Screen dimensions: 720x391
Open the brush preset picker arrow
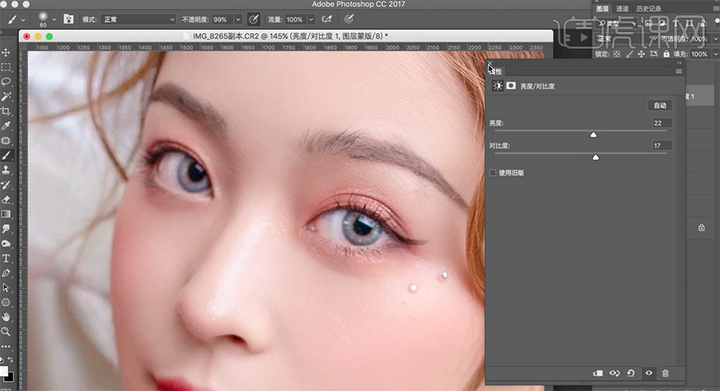pos(54,20)
